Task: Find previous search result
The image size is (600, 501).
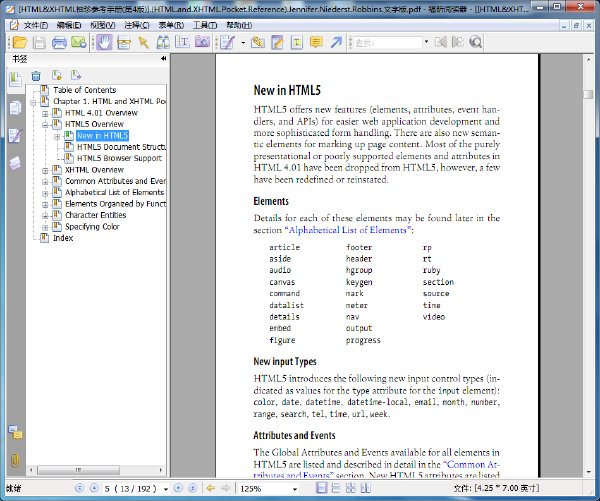Action: [440, 42]
